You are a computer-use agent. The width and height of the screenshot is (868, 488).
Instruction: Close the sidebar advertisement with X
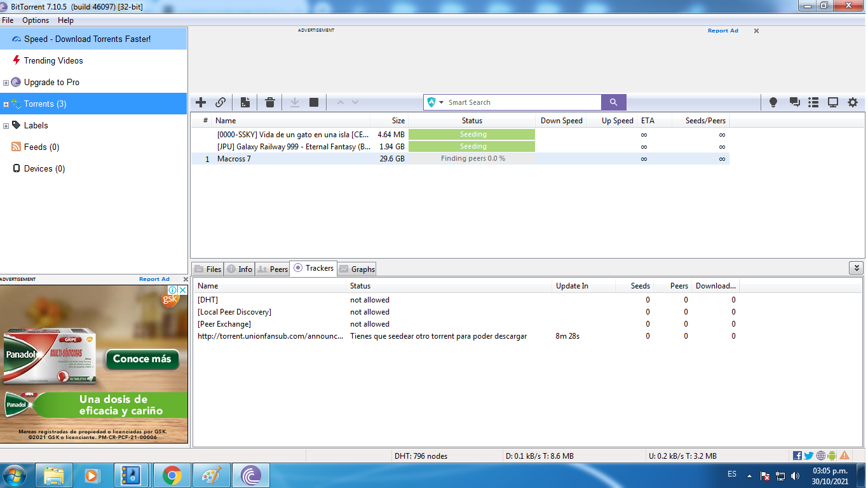point(186,279)
